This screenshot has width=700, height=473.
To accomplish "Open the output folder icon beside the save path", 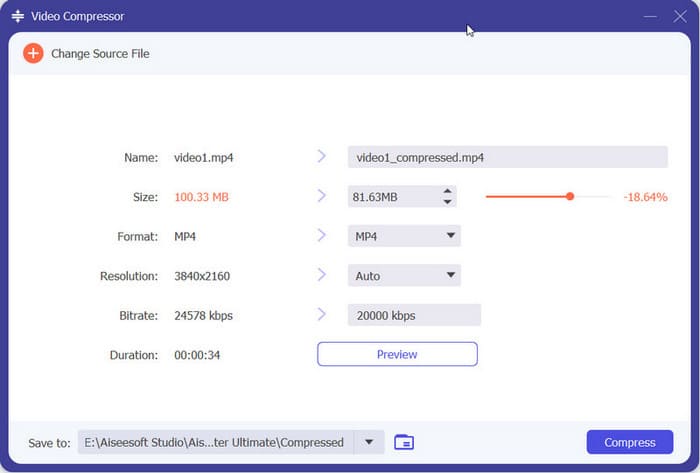I will [x=404, y=442].
